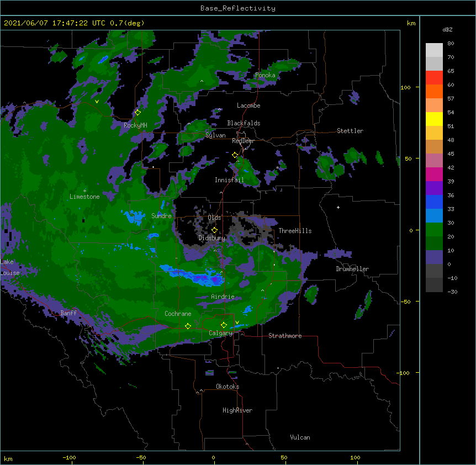The height and width of the screenshot is (465, 476).
Task: Click yellow marker south of RedDeer
Action: coord(235,155)
